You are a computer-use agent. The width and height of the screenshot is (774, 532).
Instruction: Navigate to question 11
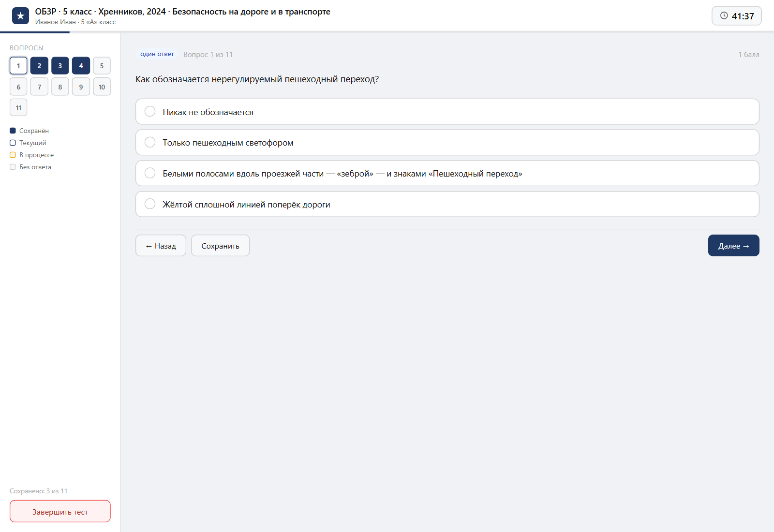[x=18, y=107]
